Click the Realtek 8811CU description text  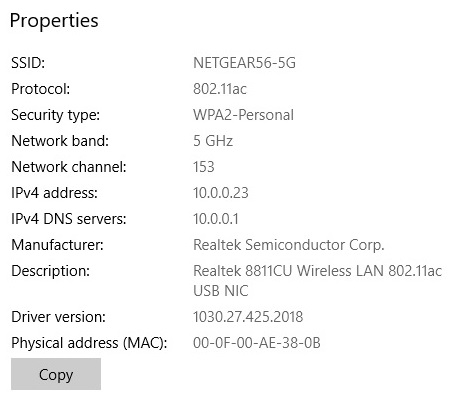(x=317, y=281)
